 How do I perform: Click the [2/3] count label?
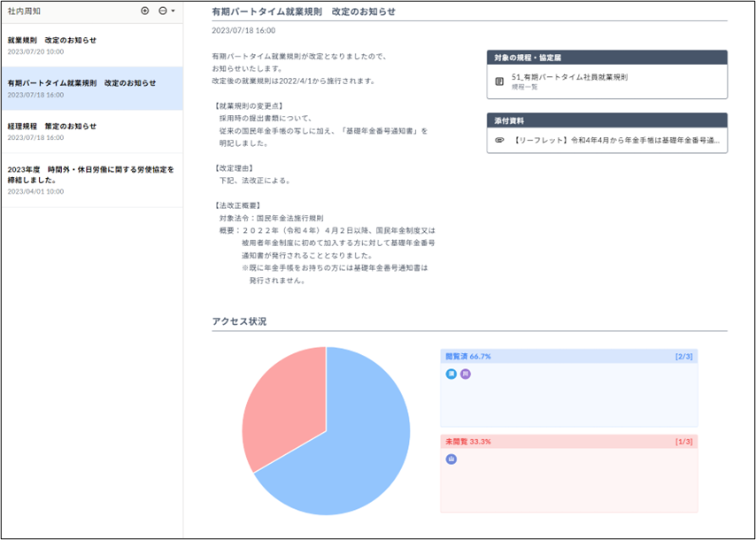(683, 357)
